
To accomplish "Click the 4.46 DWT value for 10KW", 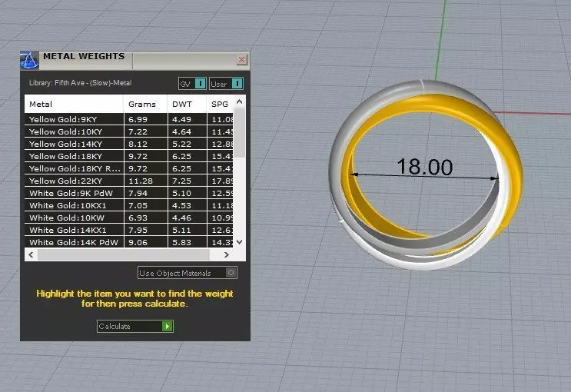I will (x=181, y=218).
